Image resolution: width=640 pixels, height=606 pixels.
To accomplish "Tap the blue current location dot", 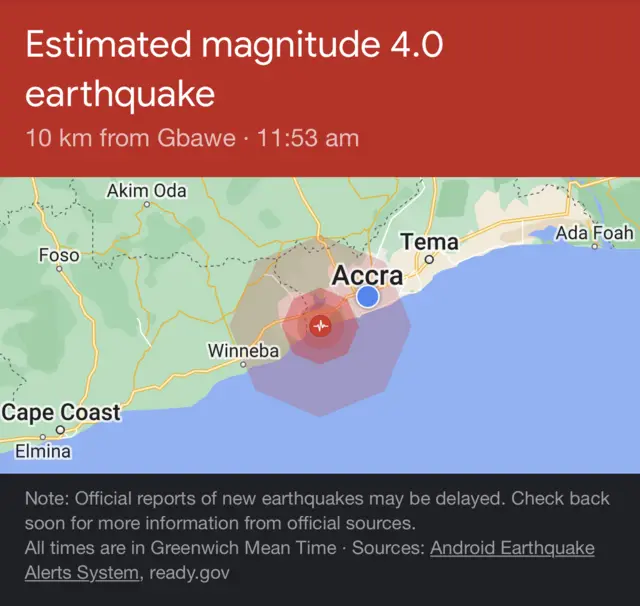I will (368, 296).
